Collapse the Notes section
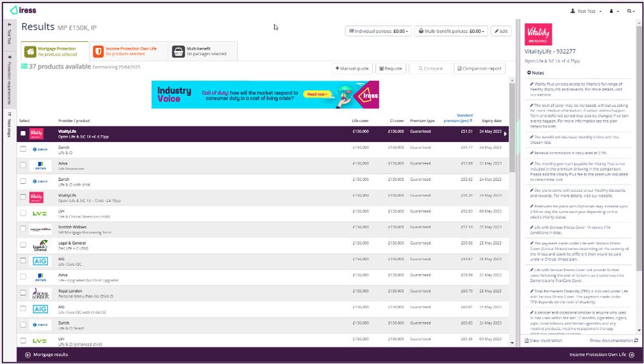The width and height of the screenshot is (644, 364). (x=536, y=73)
